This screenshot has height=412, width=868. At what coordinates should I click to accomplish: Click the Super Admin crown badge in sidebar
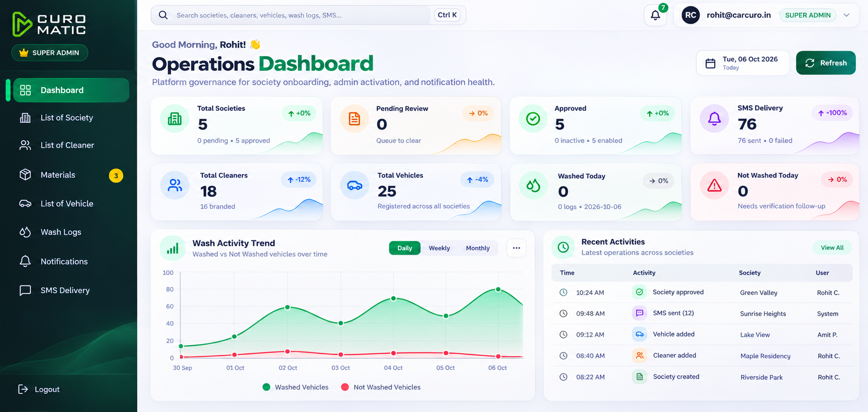pos(50,52)
